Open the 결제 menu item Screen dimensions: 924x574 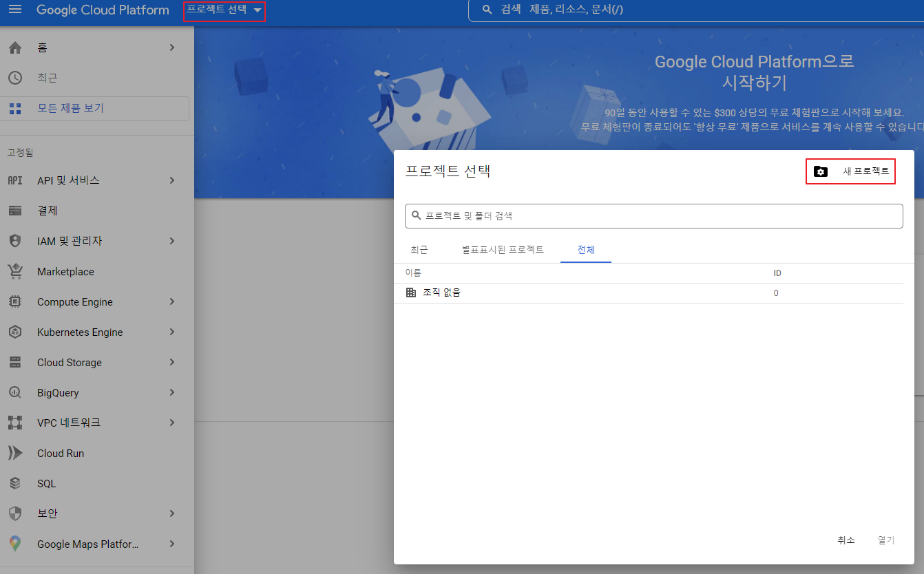pos(97,211)
